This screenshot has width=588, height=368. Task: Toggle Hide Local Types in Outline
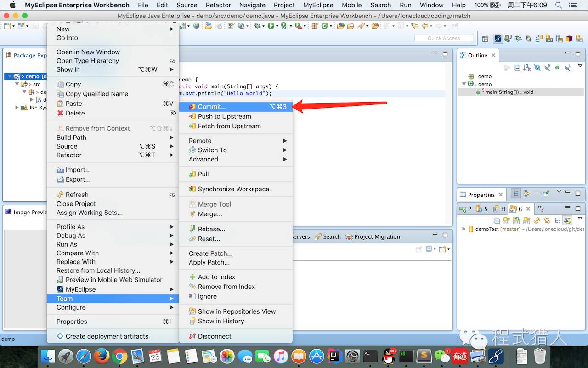coord(567,68)
